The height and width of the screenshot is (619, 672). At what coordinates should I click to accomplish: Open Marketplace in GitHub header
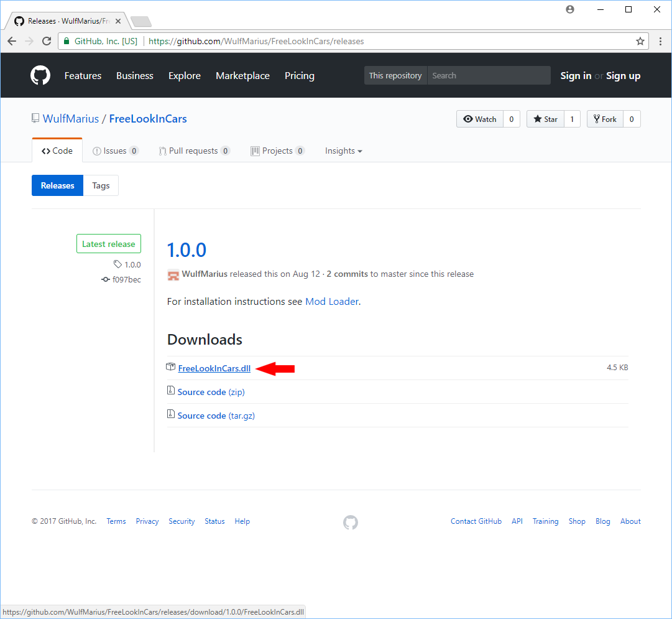[x=242, y=76]
